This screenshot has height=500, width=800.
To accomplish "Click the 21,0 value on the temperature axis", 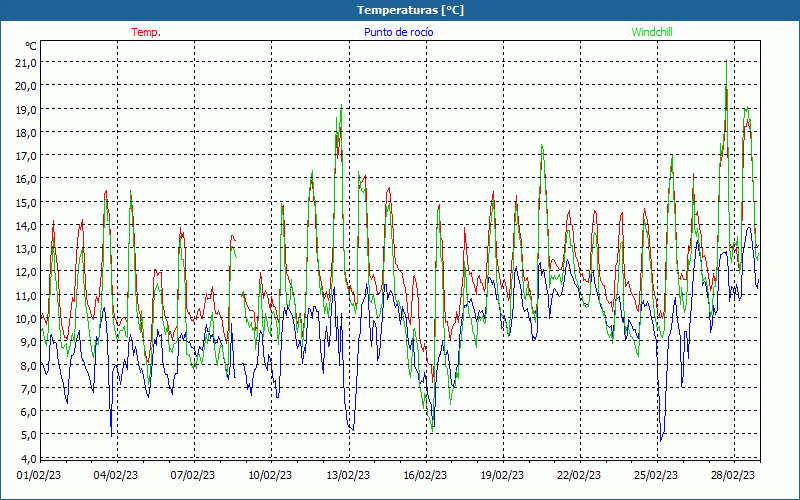I will click(x=26, y=63).
